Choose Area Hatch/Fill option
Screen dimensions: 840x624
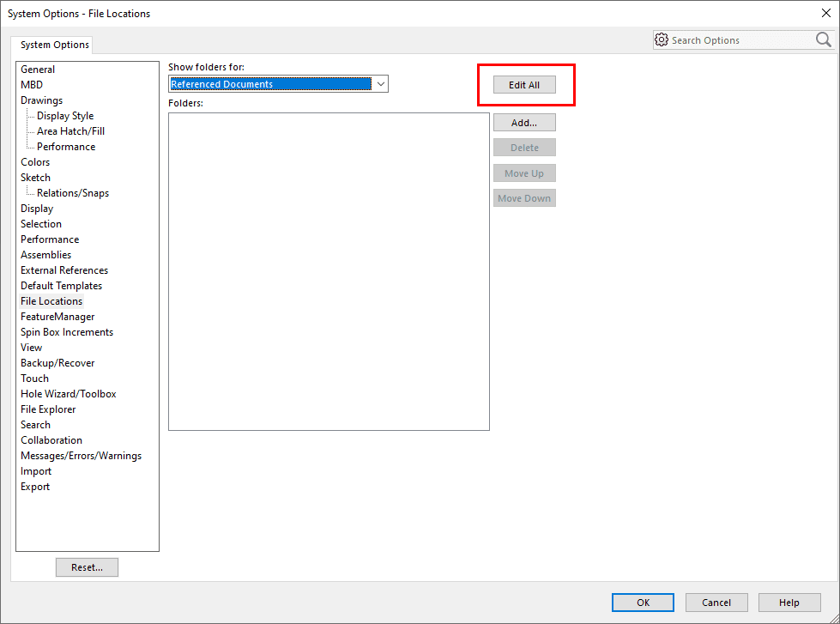pyautogui.click(x=70, y=131)
